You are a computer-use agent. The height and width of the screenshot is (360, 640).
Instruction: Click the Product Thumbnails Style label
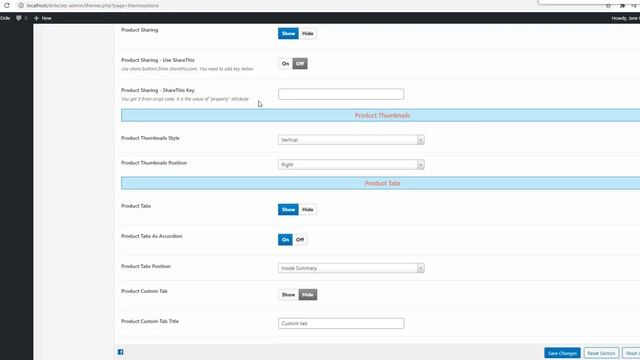150,138
